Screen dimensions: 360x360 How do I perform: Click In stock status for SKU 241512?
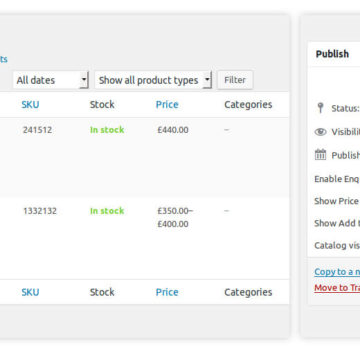tap(107, 130)
